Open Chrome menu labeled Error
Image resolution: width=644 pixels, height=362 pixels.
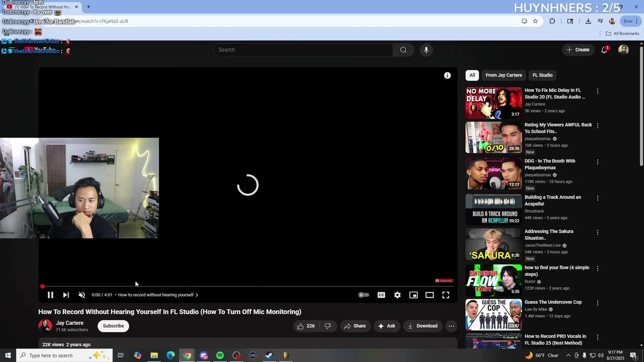pos(631,21)
